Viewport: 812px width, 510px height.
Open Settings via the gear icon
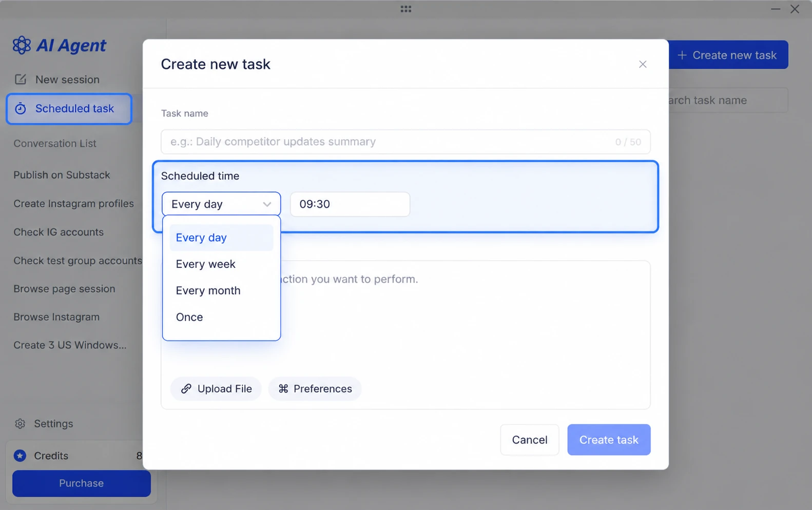coord(20,424)
